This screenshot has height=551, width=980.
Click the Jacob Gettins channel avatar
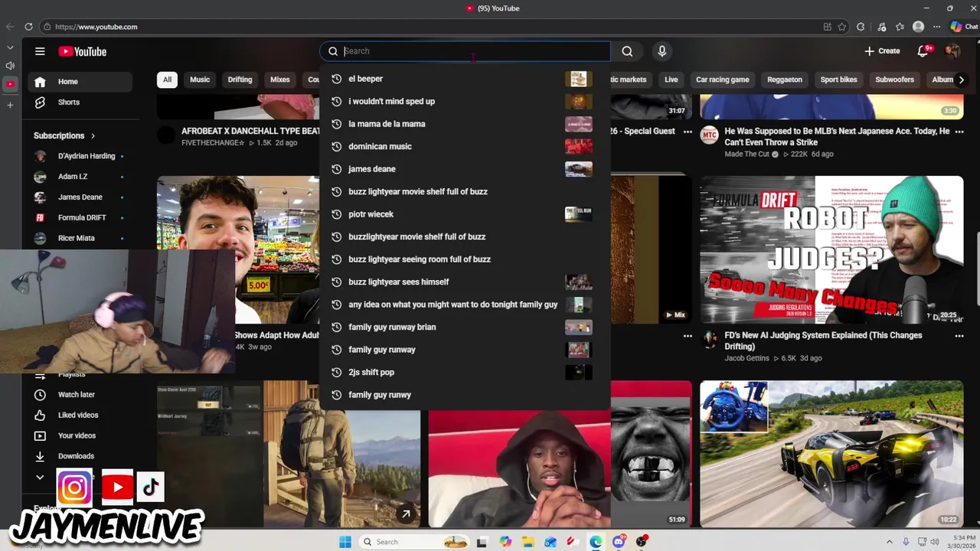click(710, 340)
